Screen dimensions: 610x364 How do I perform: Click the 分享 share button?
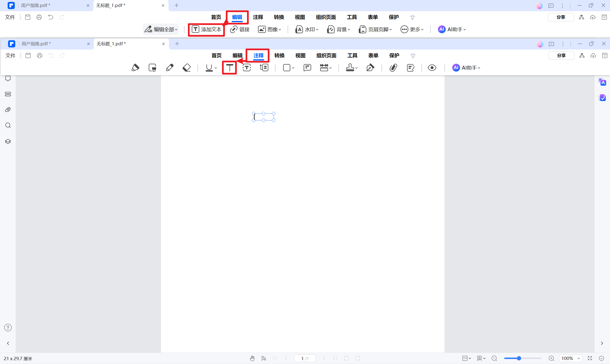click(561, 56)
